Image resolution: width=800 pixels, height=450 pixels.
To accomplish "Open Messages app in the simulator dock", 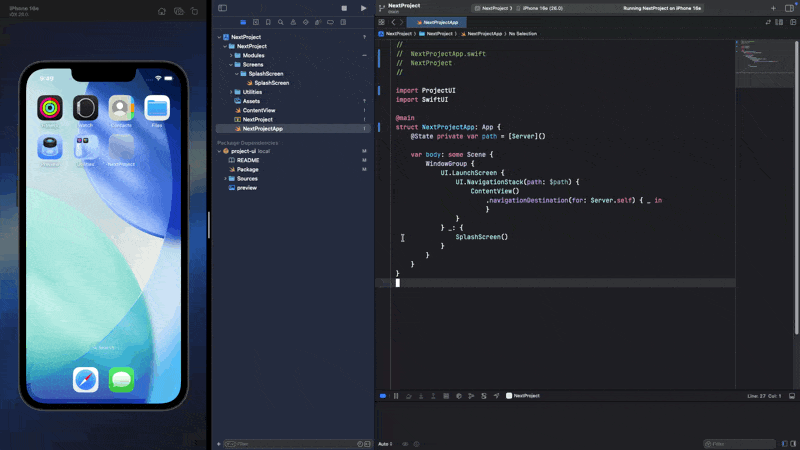I will click(122, 379).
